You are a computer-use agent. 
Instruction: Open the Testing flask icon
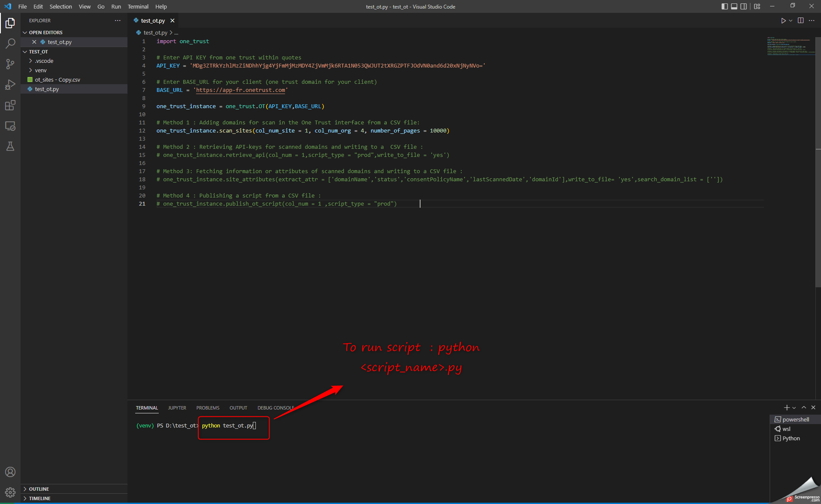pos(10,146)
